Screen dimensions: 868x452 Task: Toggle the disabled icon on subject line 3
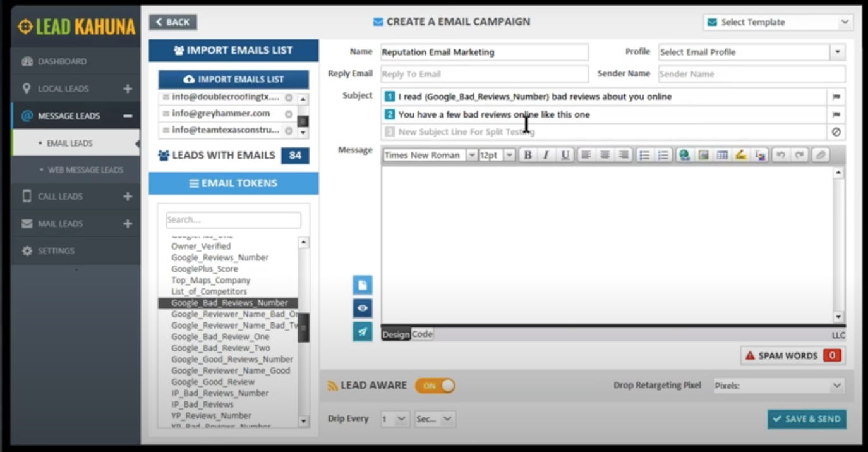(836, 132)
